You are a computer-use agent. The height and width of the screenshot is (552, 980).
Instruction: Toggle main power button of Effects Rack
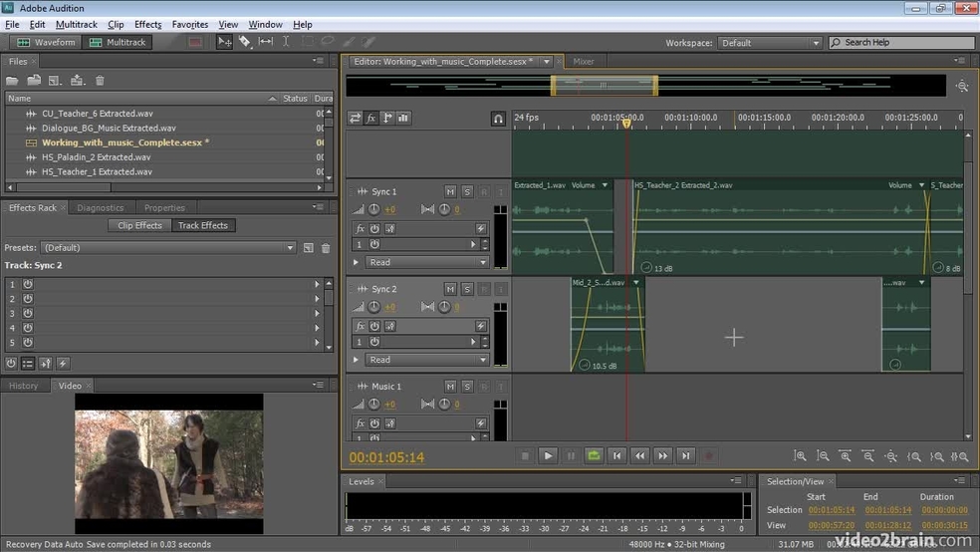(11, 364)
